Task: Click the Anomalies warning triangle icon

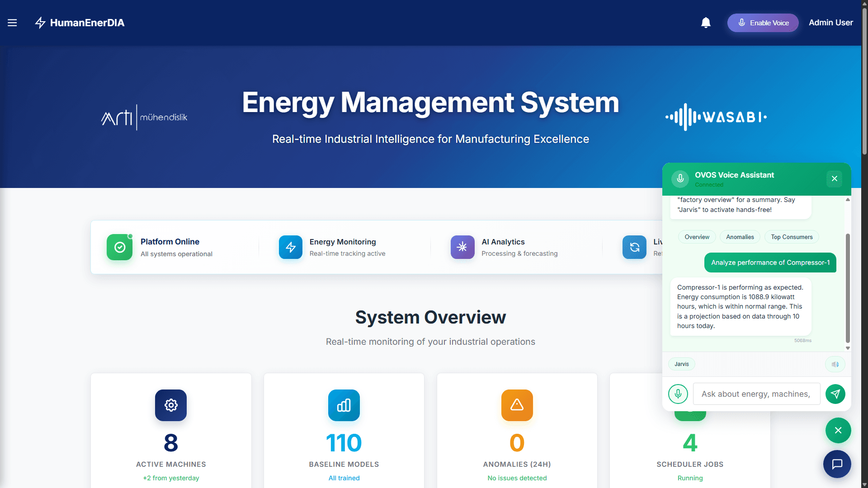Action: 517,405
